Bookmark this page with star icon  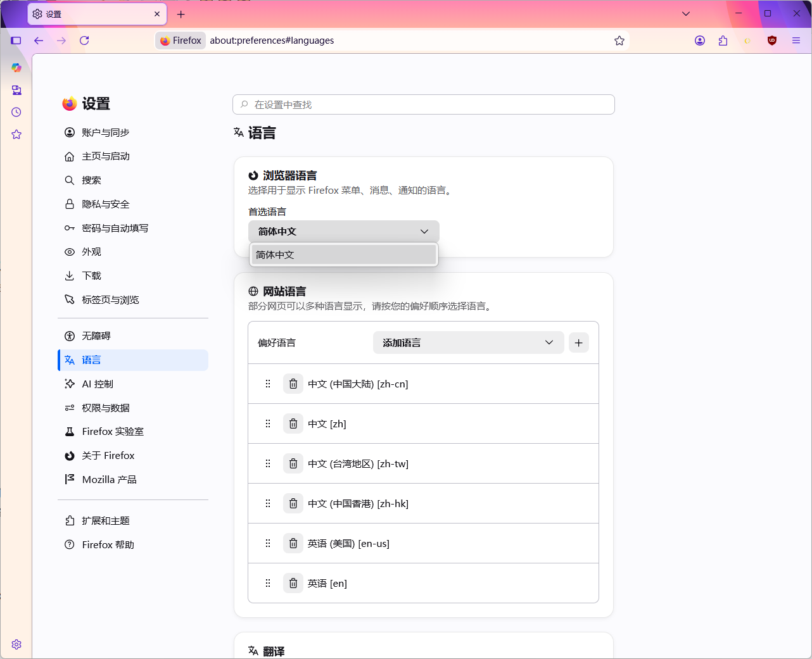point(619,41)
